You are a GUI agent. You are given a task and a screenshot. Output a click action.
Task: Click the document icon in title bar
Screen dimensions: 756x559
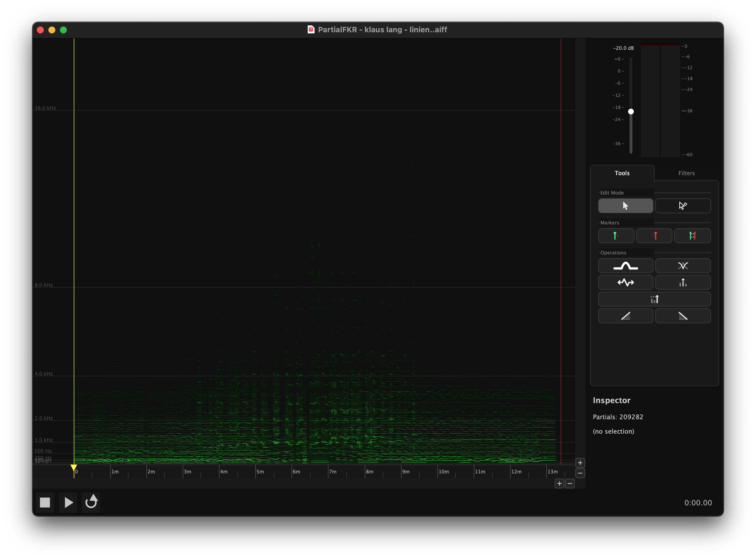[311, 29]
